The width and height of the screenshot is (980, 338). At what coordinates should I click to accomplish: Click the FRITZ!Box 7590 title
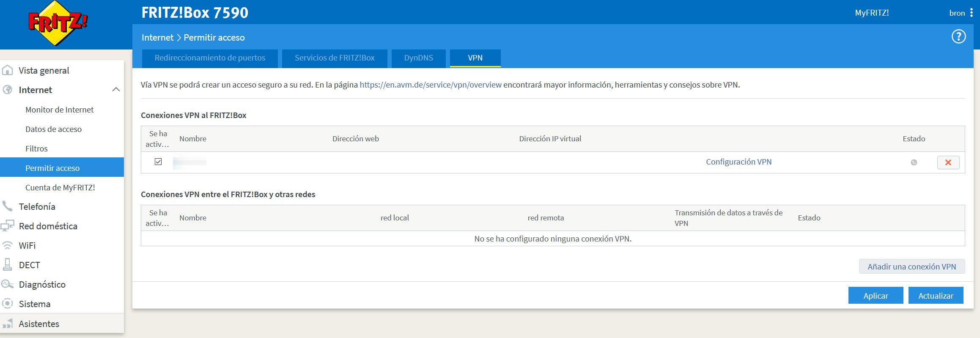(x=195, y=12)
